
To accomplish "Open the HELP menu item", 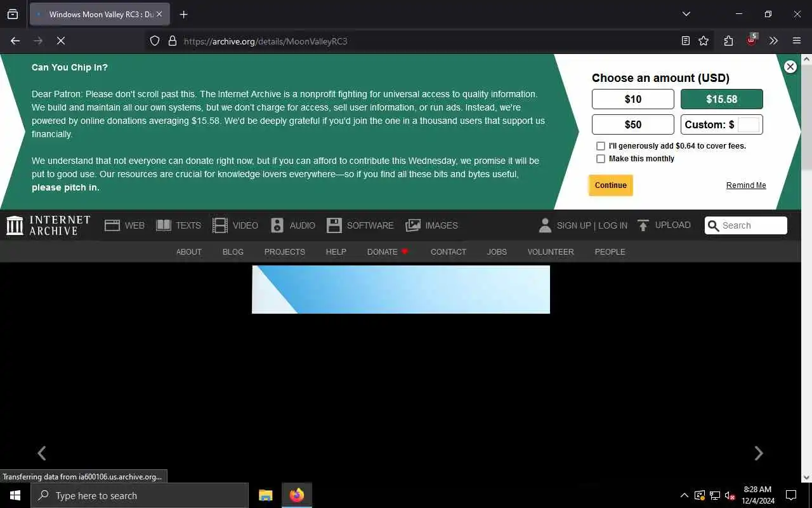I will coord(336,252).
